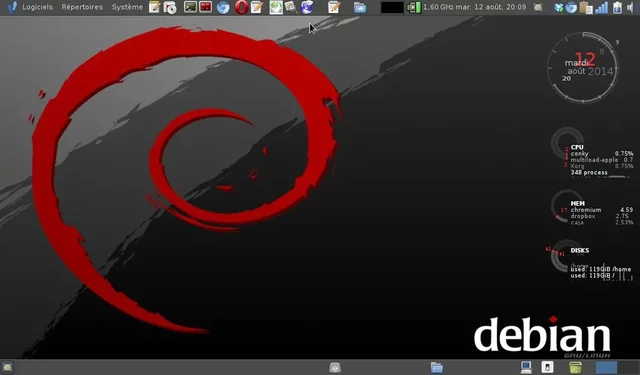The width and height of the screenshot is (640, 375).
Task: Click the chromium memory usage row
Action: tap(602, 210)
